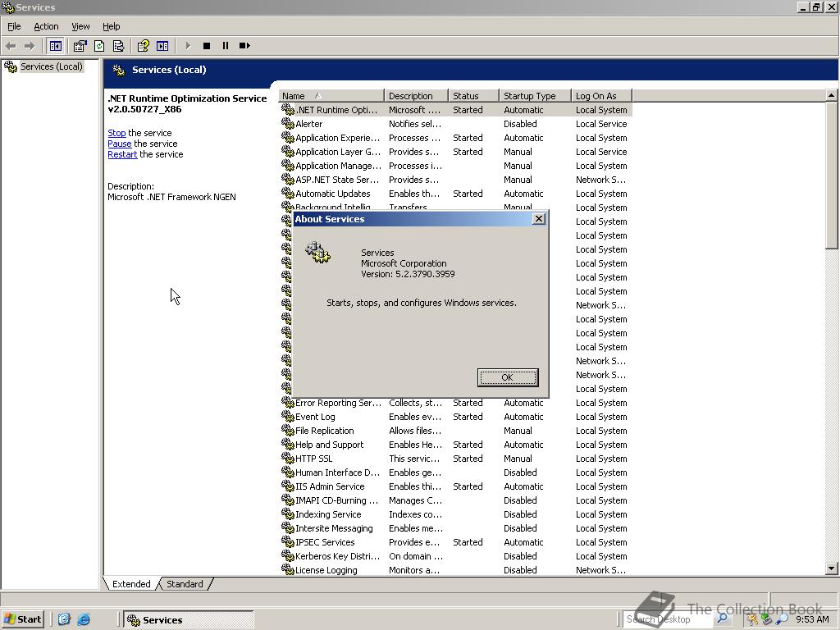Click the Export List toolbar icon
The image size is (840, 630).
coord(118,46)
